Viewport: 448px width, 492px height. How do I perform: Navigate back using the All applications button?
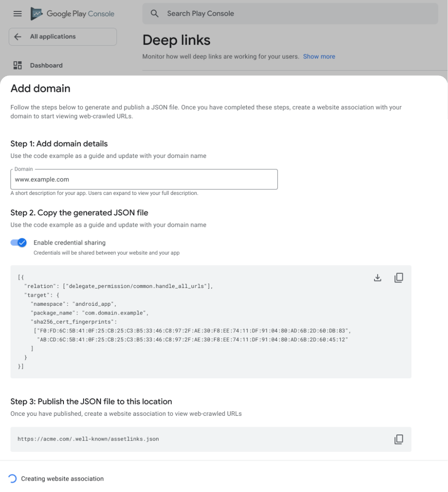point(52,37)
